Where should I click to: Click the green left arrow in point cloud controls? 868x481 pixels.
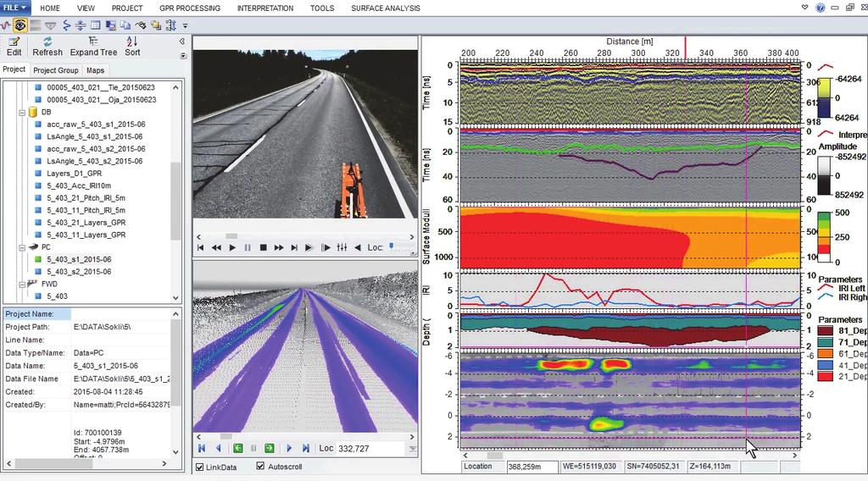click(237, 448)
